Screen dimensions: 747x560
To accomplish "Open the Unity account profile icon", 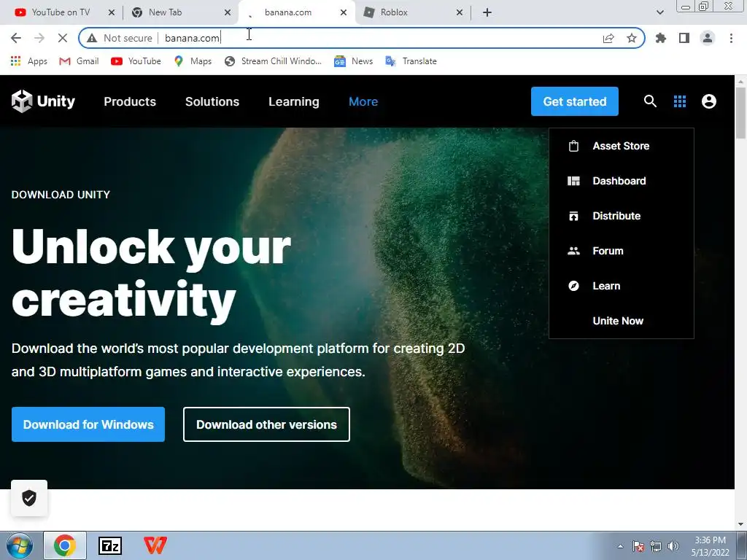I will pos(709,101).
